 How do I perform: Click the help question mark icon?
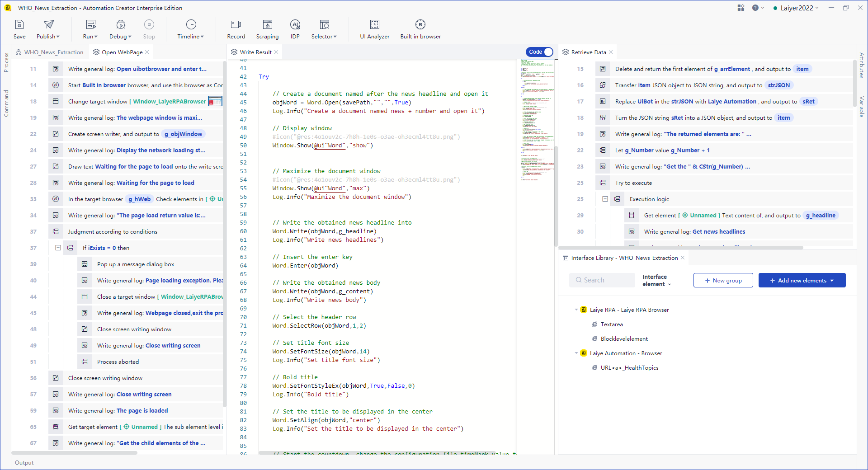[x=755, y=8]
